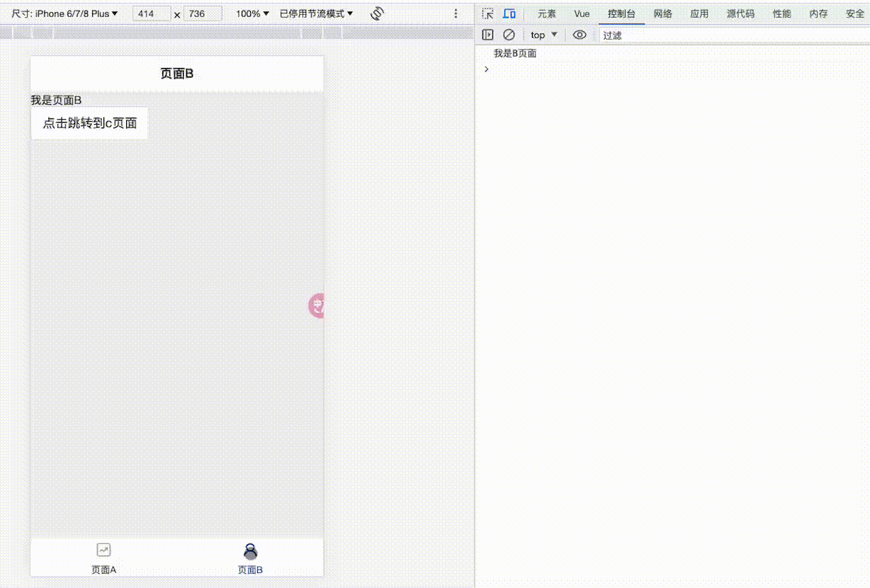Show the console sidebar icon

coord(487,35)
